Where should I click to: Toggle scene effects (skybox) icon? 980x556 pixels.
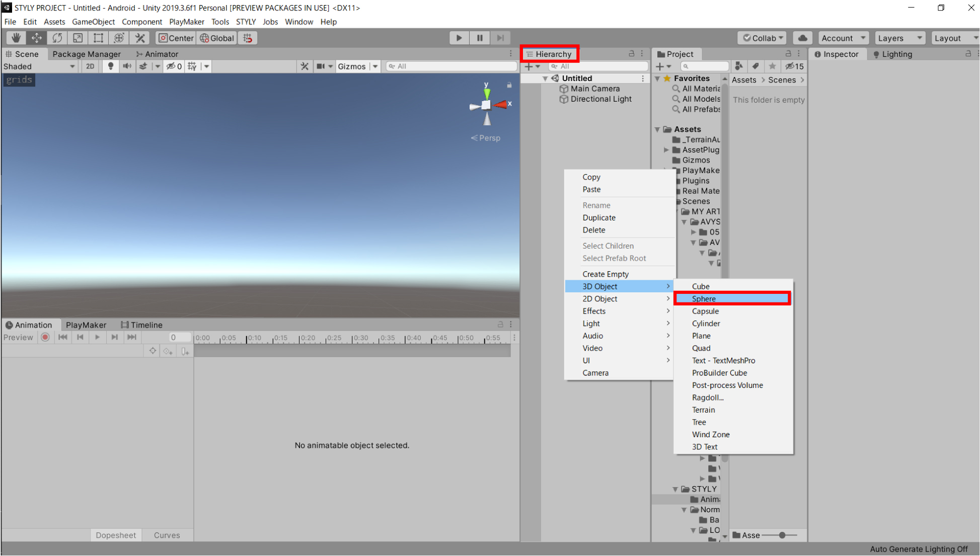143,66
